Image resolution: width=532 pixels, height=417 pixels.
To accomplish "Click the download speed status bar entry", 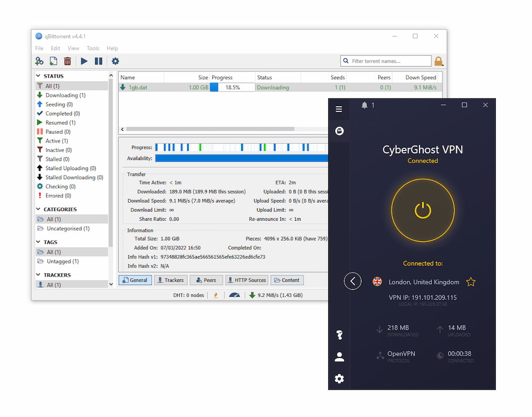I will tap(276, 295).
